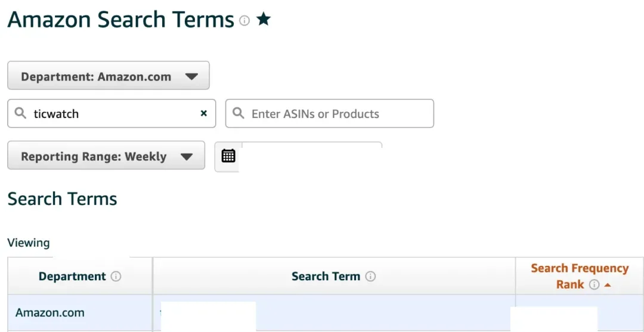Focus the Enter ASINs or Products field
Image resolution: width=644 pixels, height=332 pixels.
[x=329, y=113]
